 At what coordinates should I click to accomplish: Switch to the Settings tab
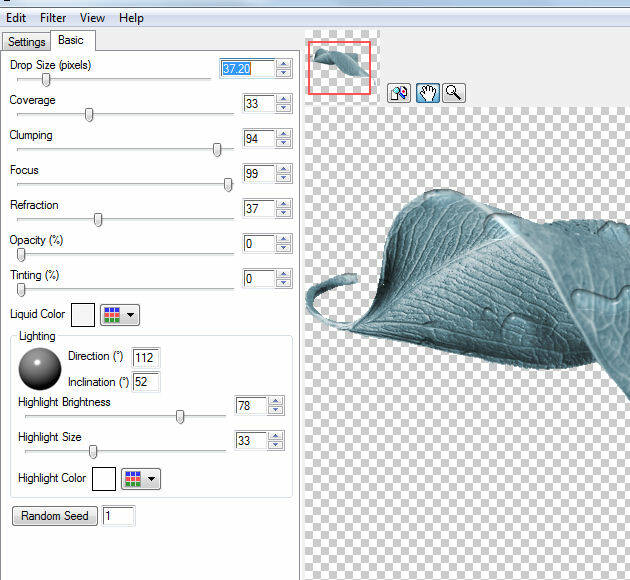[26, 42]
